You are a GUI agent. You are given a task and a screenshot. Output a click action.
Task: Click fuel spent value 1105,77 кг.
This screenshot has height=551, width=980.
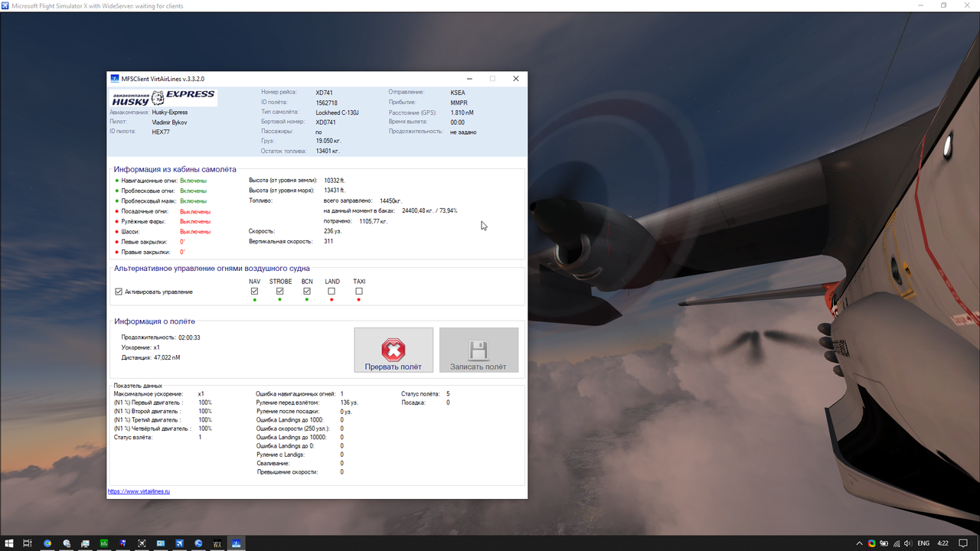(373, 221)
